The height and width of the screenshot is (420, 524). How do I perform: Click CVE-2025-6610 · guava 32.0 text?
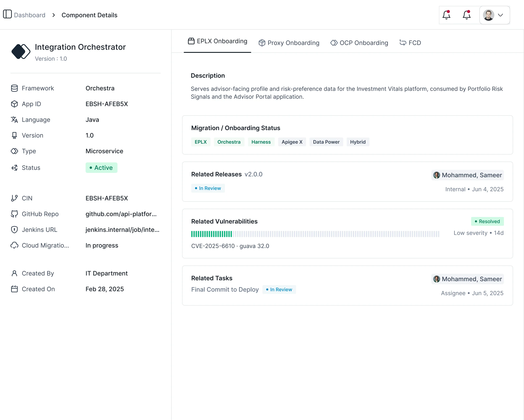click(230, 246)
